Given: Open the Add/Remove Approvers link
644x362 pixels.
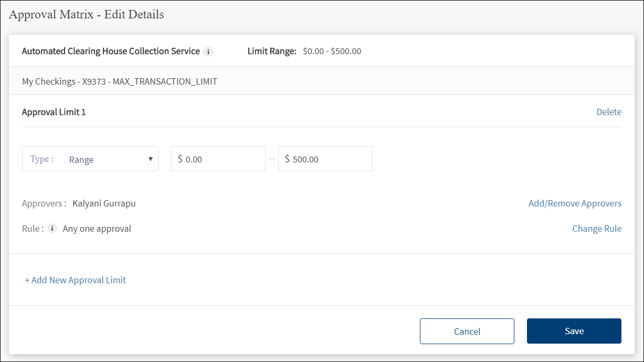Looking at the screenshot, I should tap(575, 203).
